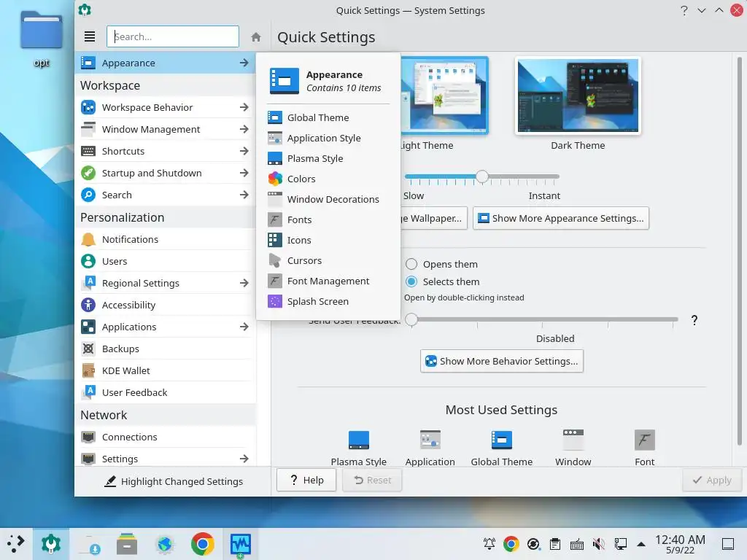Click the title bar help question mark
The height and width of the screenshot is (560, 747).
(684, 10)
